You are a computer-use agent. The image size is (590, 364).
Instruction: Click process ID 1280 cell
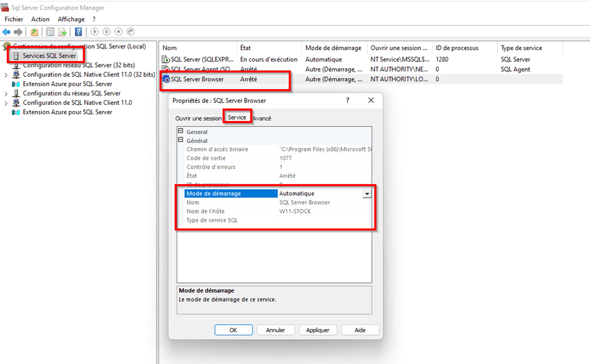click(x=442, y=59)
